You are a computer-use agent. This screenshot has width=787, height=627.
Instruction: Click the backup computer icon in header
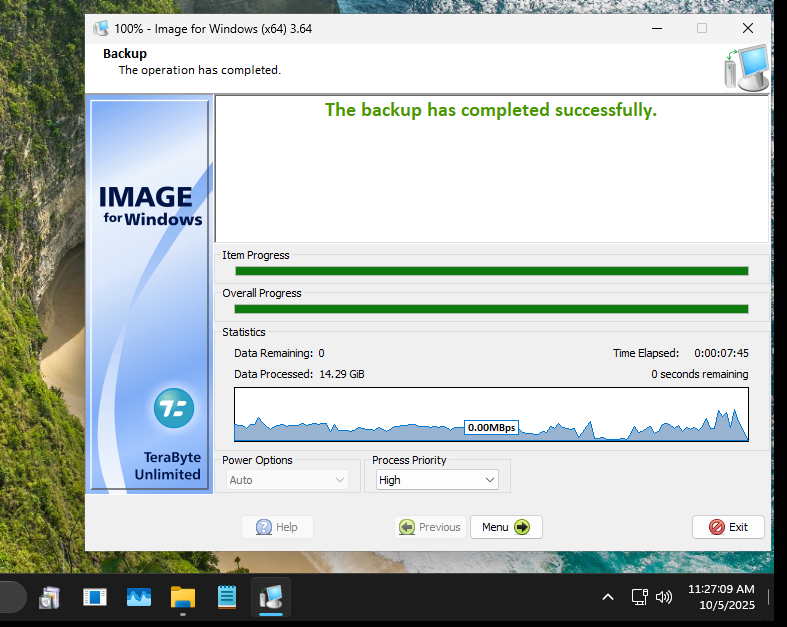point(746,68)
